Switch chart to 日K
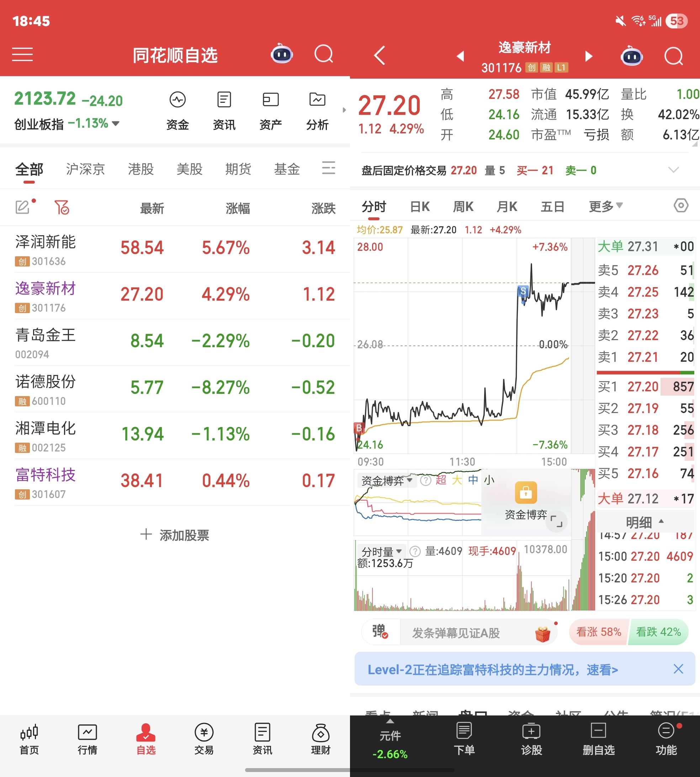The image size is (700, 777). coord(420,207)
